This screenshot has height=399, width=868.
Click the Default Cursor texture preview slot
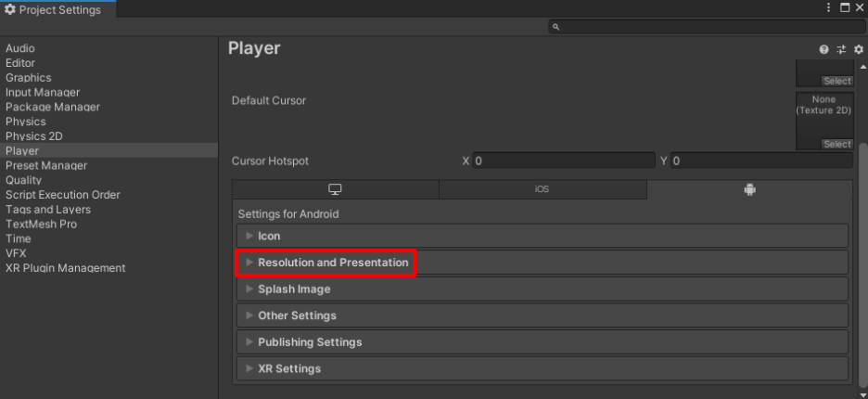pyautogui.click(x=824, y=121)
